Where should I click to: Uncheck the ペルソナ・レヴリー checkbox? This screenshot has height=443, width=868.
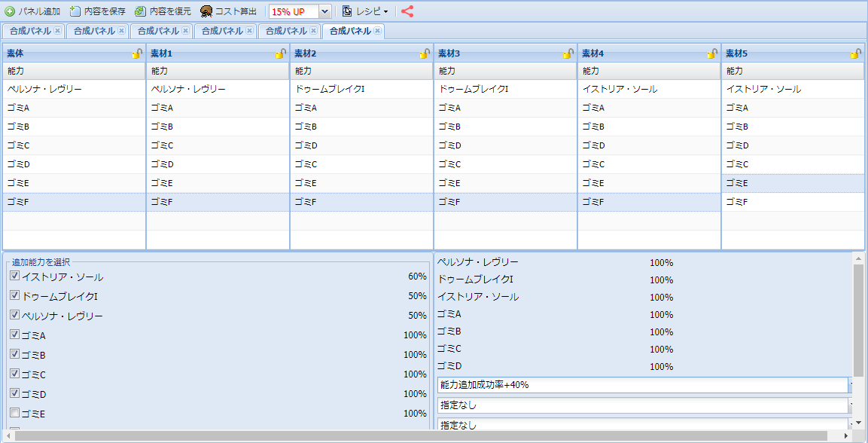click(x=15, y=314)
